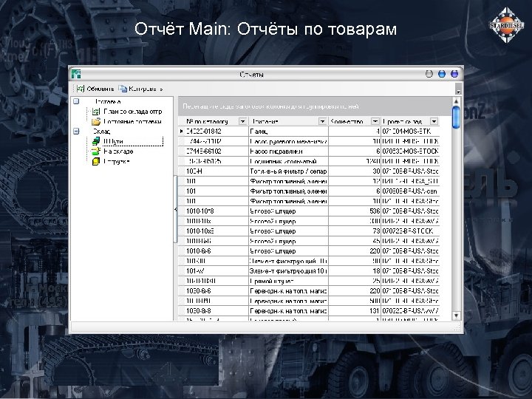Click grey minimize button in Отчеты window
Viewport: 532px width, 399px height.
(x=429, y=74)
